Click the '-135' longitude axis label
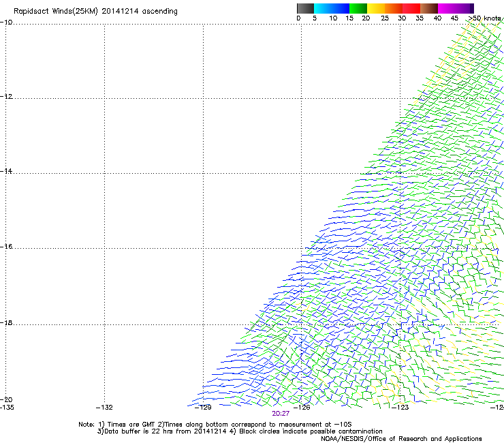504x443 pixels. (x=7, y=408)
